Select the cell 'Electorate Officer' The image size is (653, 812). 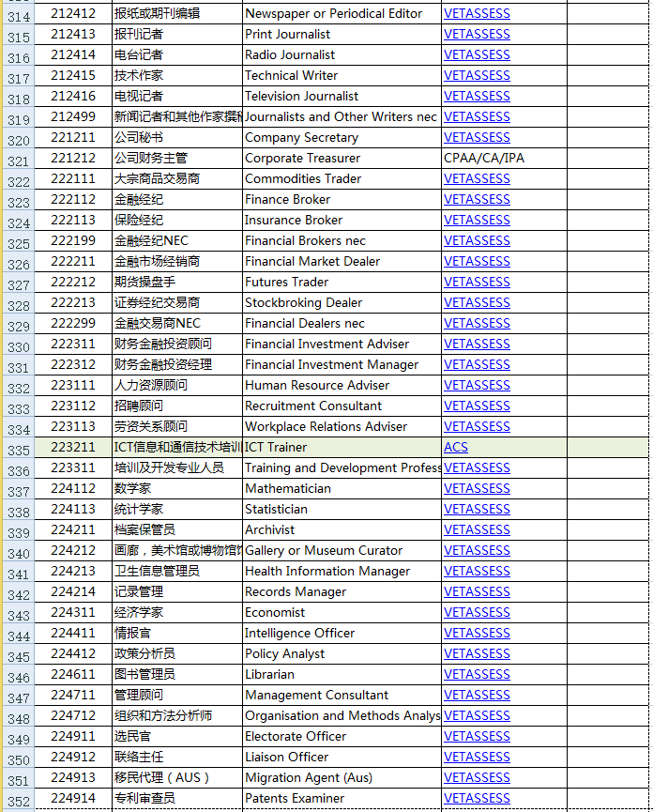tap(342, 736)
